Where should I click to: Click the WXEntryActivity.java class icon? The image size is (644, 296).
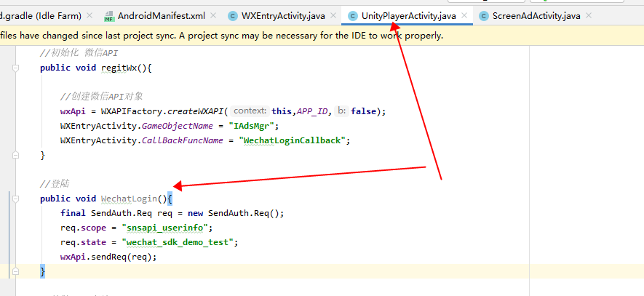coord(233,16)
